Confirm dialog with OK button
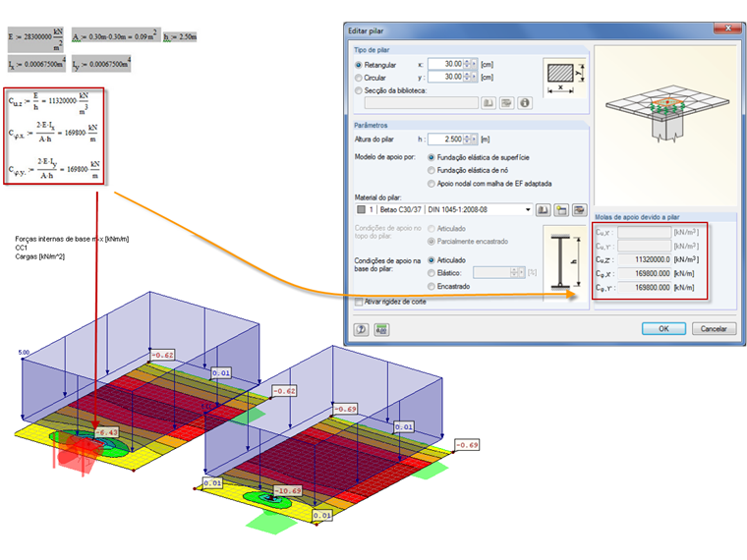Image resolution: width=747 pixels, height=560 pixels. 663,329
